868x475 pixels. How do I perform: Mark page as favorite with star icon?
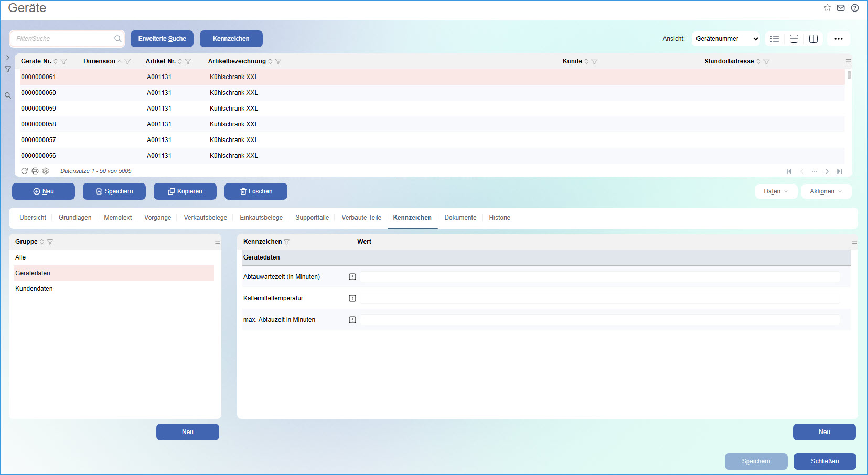pyautogui.click(x=827, y=8)
